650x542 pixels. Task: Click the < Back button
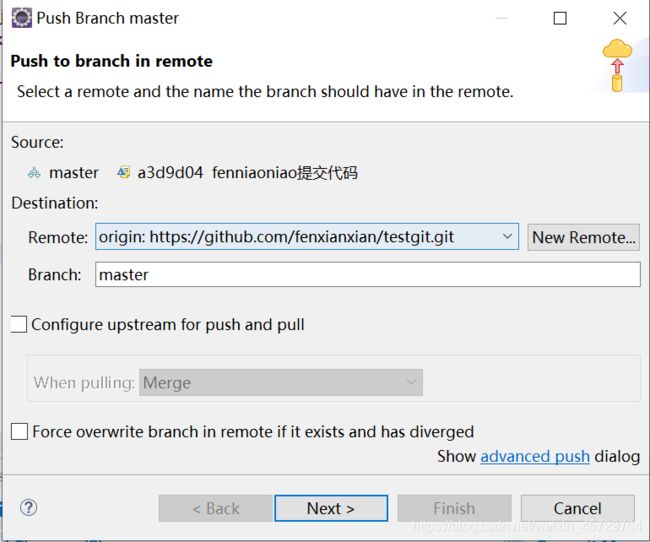(215, 508)
